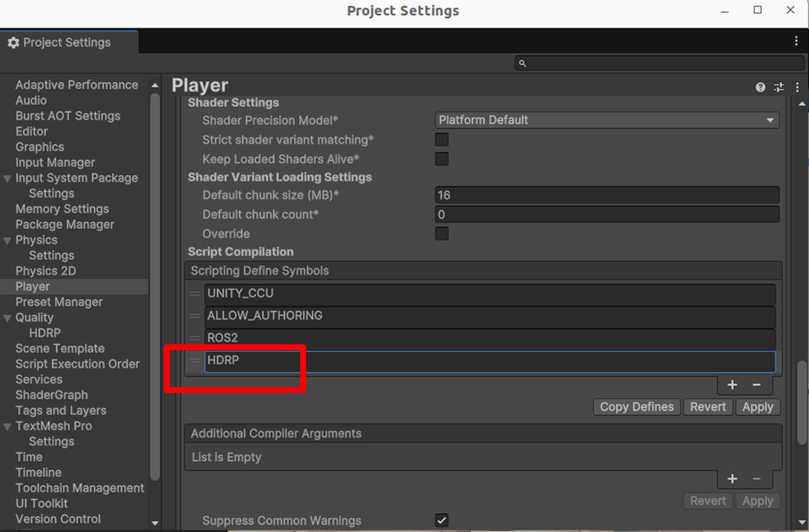This screenshot has height=532, width=809.
Task: Select Toolchain Management category
Action: coord(80,488)
